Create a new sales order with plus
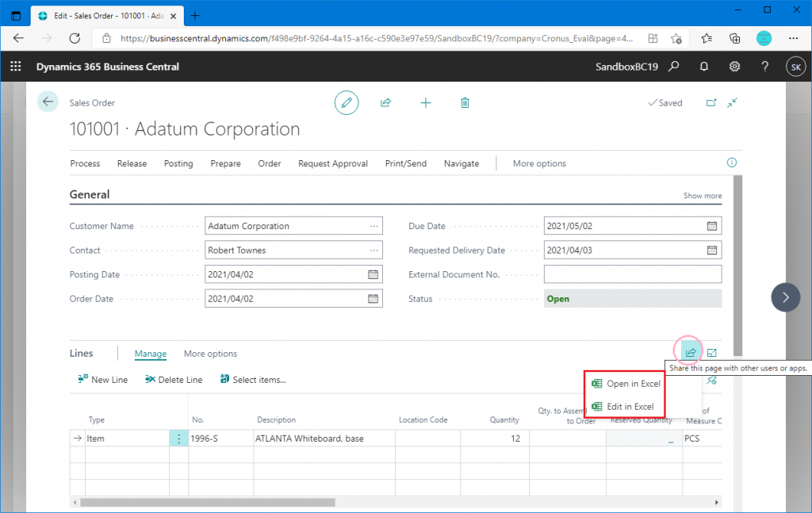This screenshot has height=513, width=812. tap(425, 102)
